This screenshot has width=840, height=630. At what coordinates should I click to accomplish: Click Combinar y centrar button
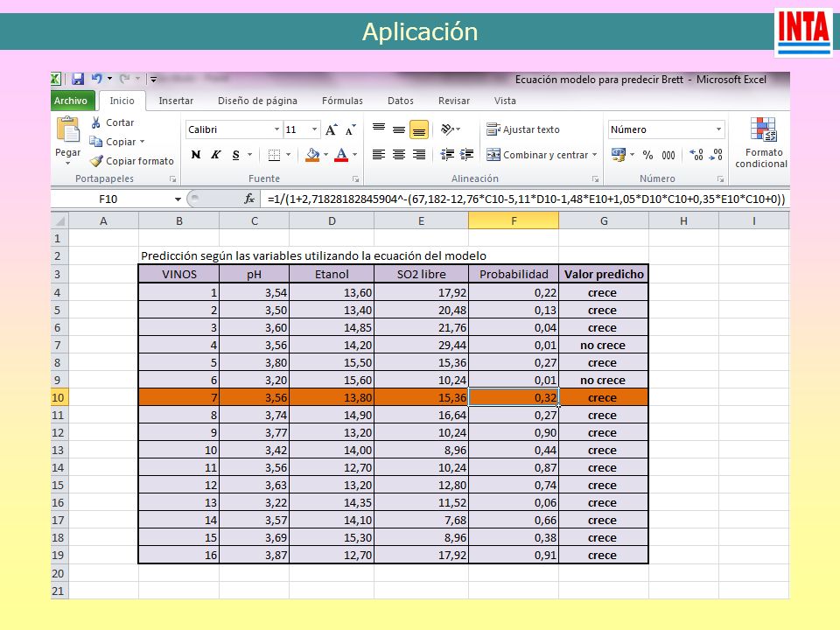(537, 155)
